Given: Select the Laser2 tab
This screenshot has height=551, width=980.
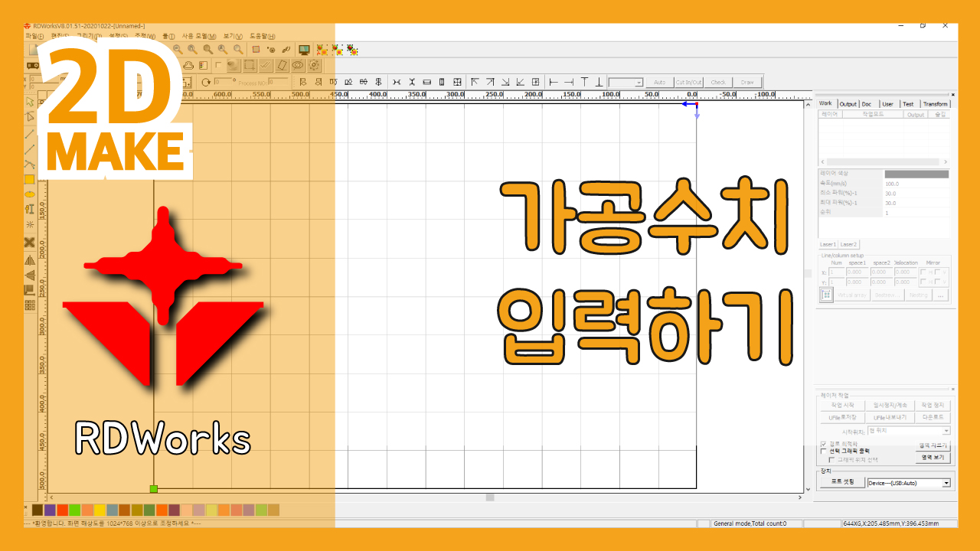Looking at the screenshot, I should (849, 244).
